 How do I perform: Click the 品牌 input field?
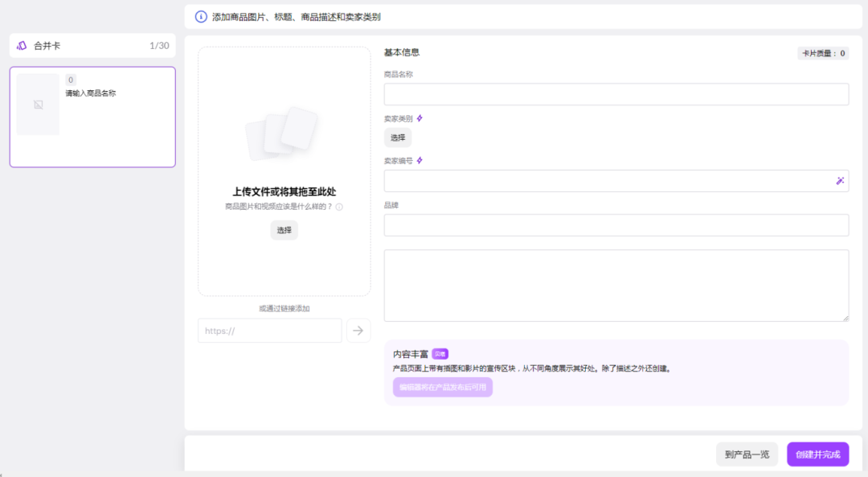[616, 225]
